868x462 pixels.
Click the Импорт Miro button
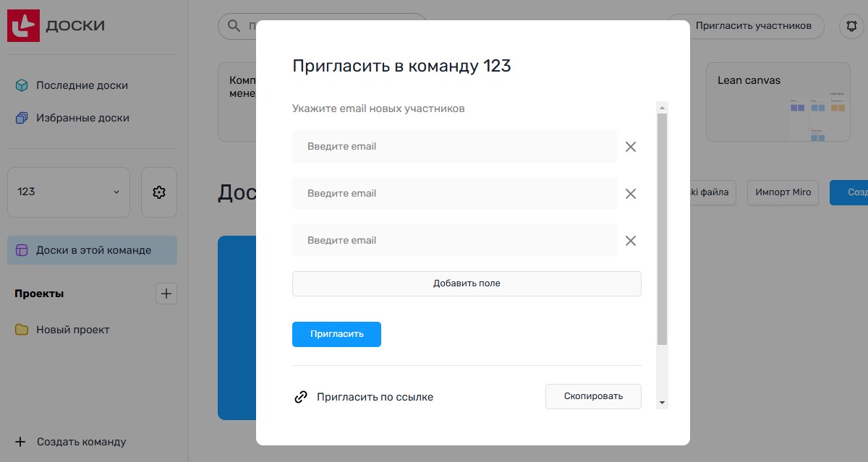(x=783, y=193)
